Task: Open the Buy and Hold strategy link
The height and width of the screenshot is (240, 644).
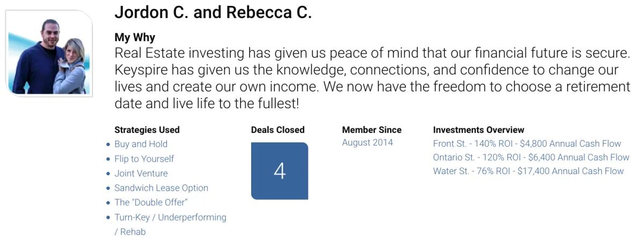Action: [x=141, y=144]
